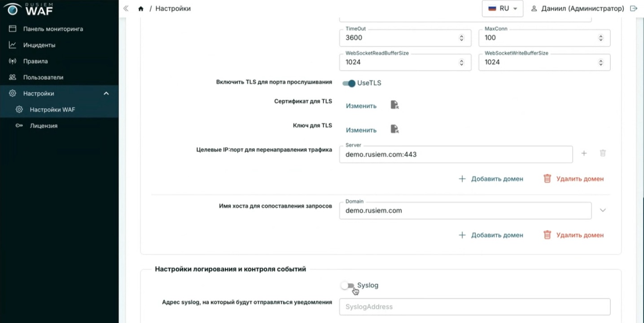Click the logout icon
Viewport: 644px width, 323px height.
[634, 9]
